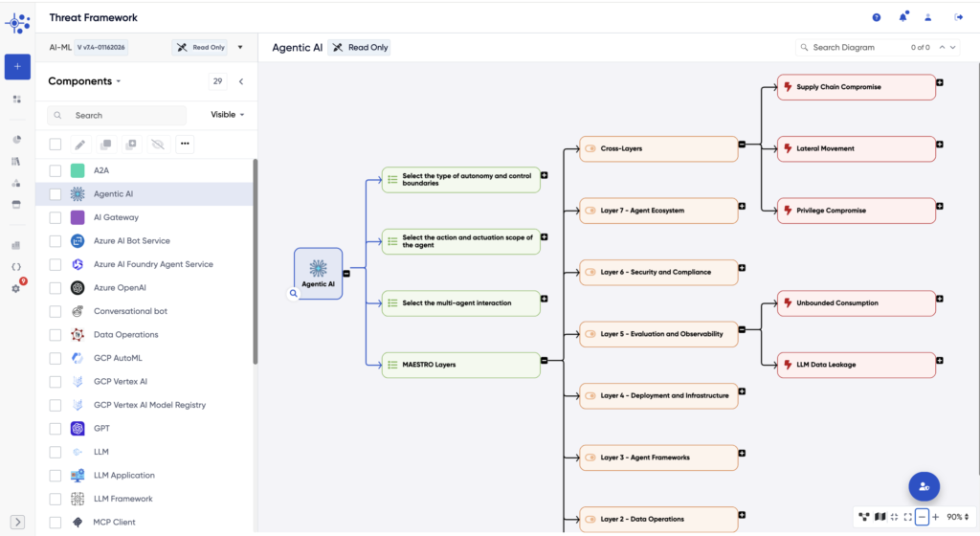This screenshot has width=980, height=536.
Task: Open the more options ellipsis button
Action: (x=185, y=145)
